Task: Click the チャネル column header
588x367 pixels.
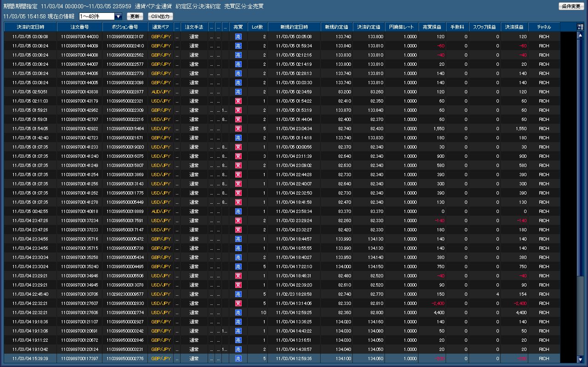Action: point(544,27)
